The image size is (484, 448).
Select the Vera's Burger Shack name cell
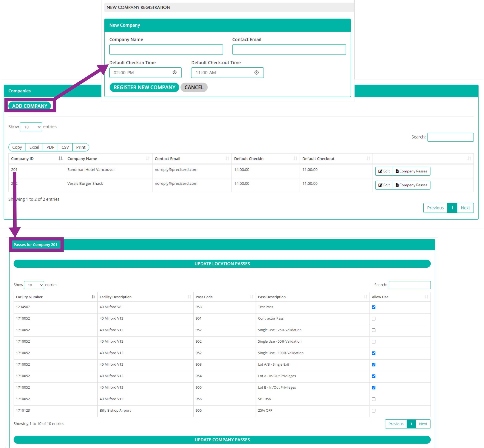coord(109,185)
